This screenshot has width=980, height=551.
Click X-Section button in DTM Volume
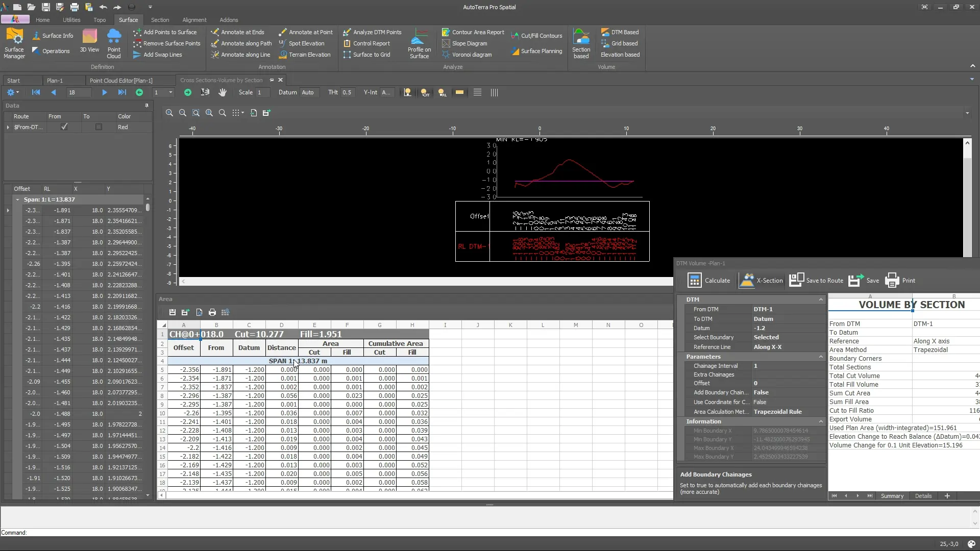[x=761, y=281]
